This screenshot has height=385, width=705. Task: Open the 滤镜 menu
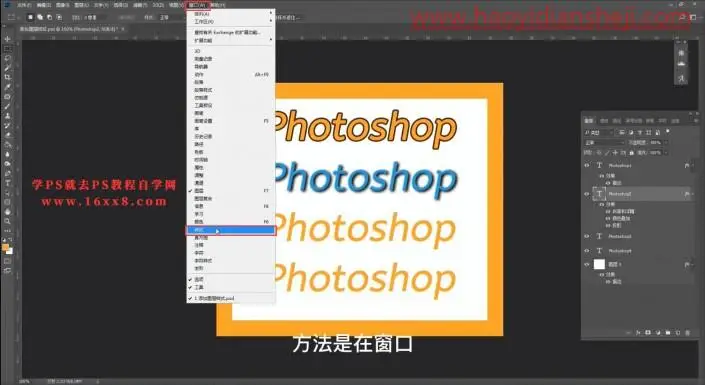140,5
